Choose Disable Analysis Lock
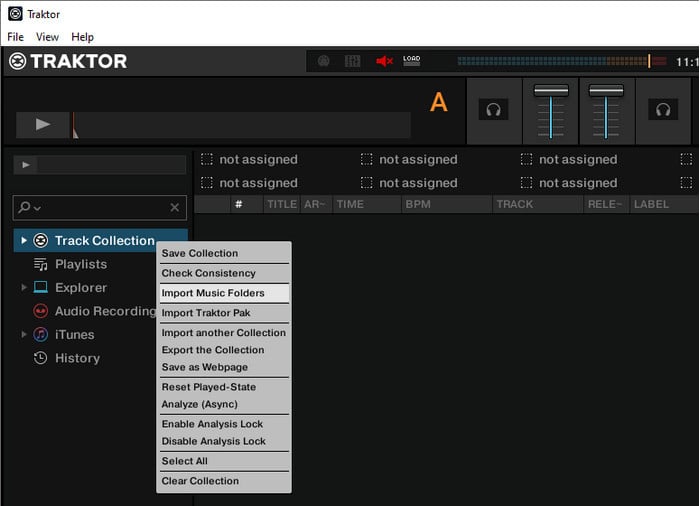700x506 pixels. [x=224, y=441]
